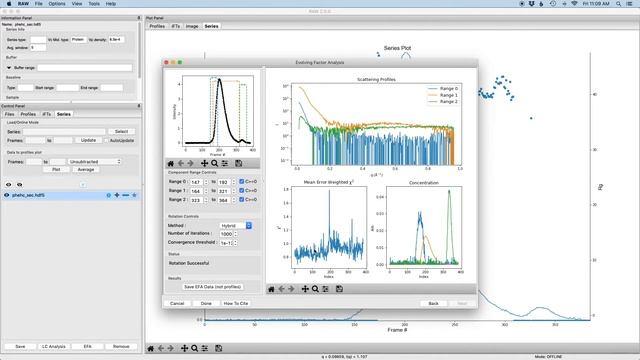Select pan tool in main Series plot toolbar
Image resolution: width=640 pixels, height=360 pixels.
pos(184,348)
